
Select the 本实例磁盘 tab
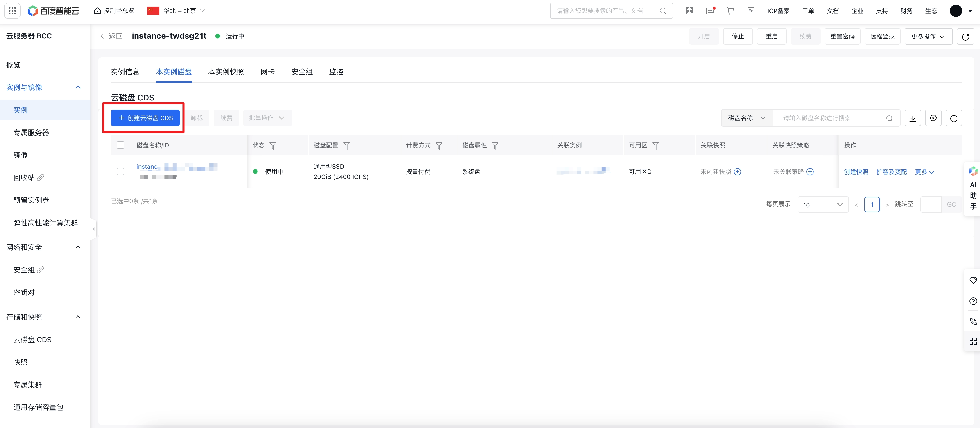point(174,72)
